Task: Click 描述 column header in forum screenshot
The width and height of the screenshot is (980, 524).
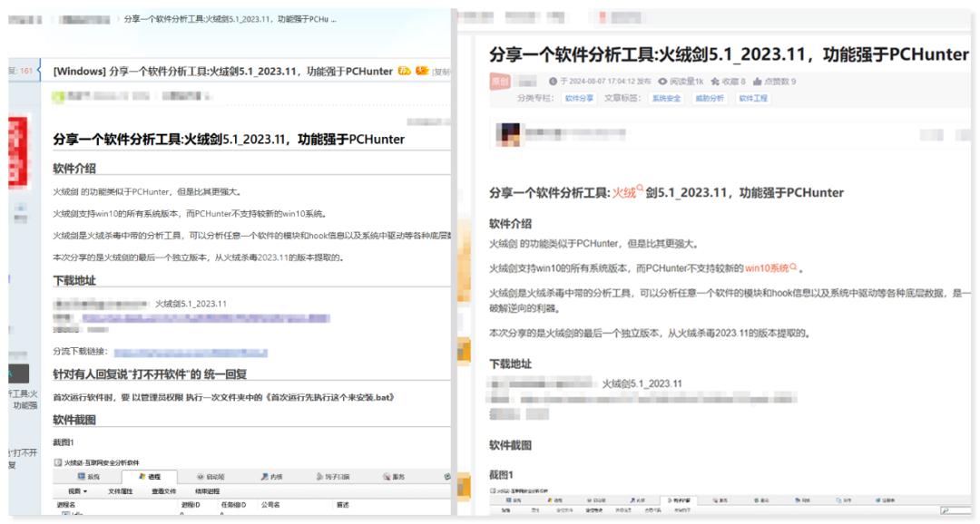Action: coord(342,505)
